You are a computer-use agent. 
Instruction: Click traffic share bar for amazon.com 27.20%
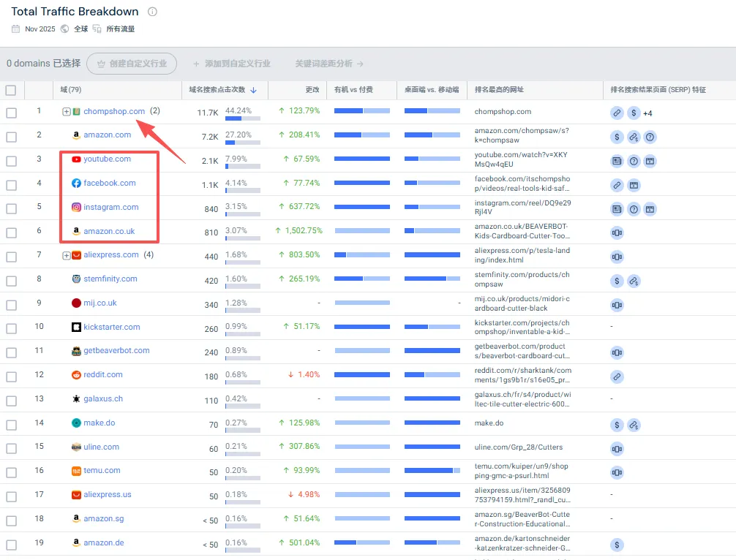[243, 143]
